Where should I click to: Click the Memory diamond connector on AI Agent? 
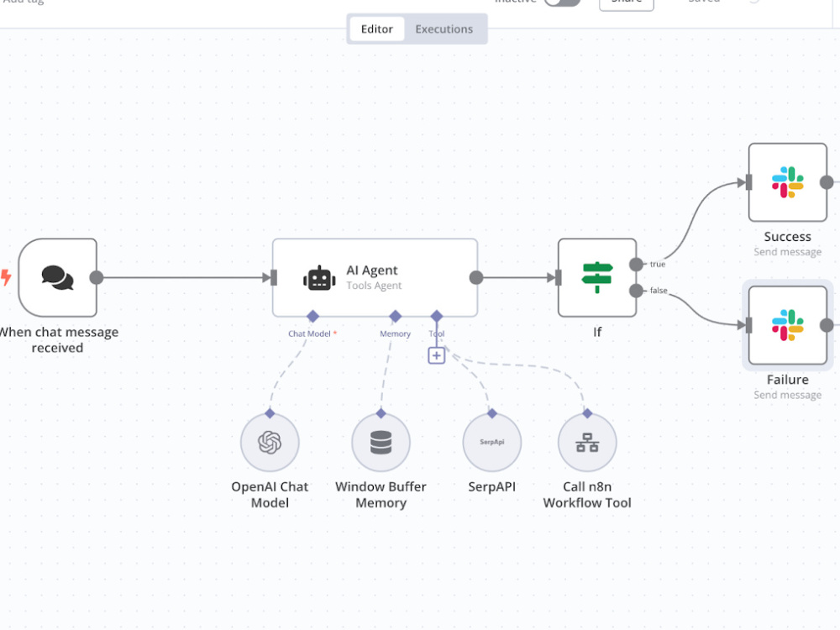[x=396, y=316]
